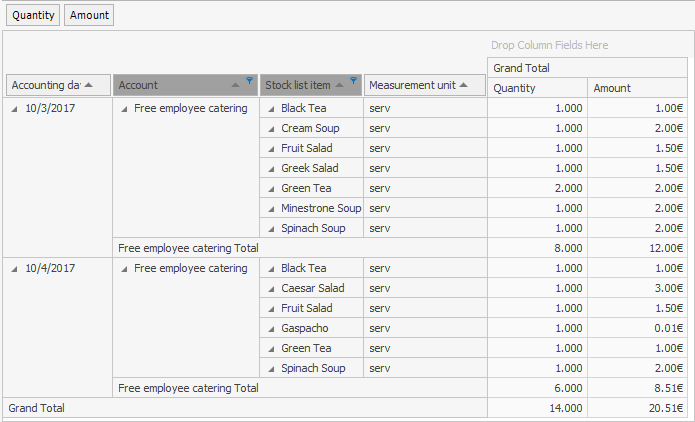Screen dimensions: 695x422
Task: Collapse the Minestrone Soup row
Action: pyautogui.click(x=270, y=209)
